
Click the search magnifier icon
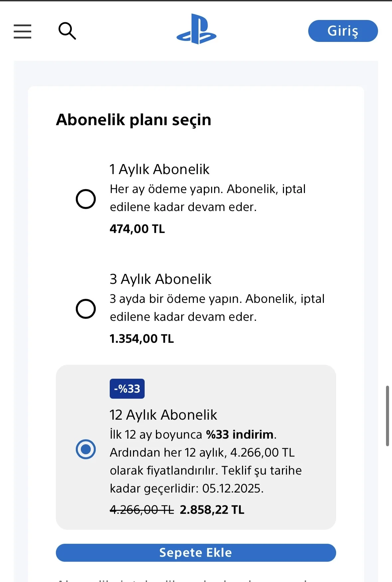tap(67, 31)
